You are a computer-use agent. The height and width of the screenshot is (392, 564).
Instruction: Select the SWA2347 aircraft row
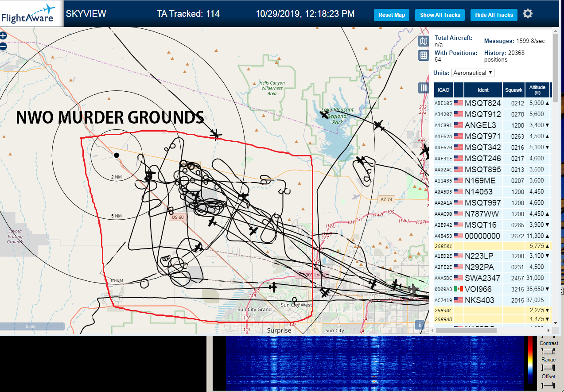[x=492, y=278]
